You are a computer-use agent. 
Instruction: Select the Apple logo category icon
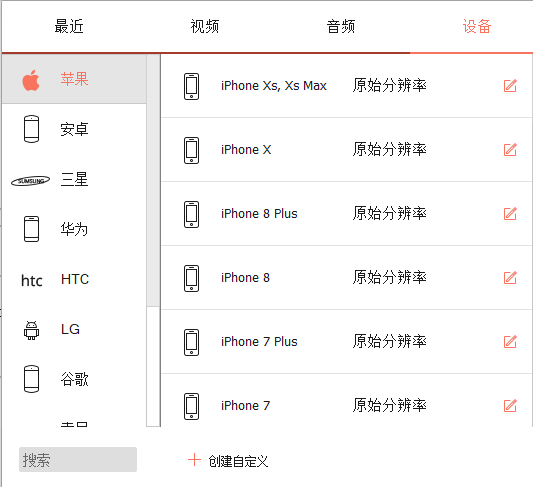point(31,81)
